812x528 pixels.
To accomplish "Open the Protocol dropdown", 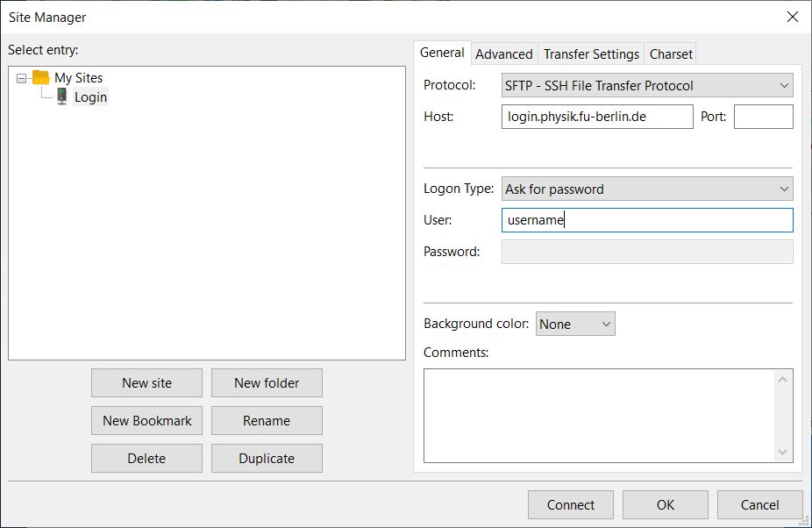I will pyautogui.click(x=647, y=85).
